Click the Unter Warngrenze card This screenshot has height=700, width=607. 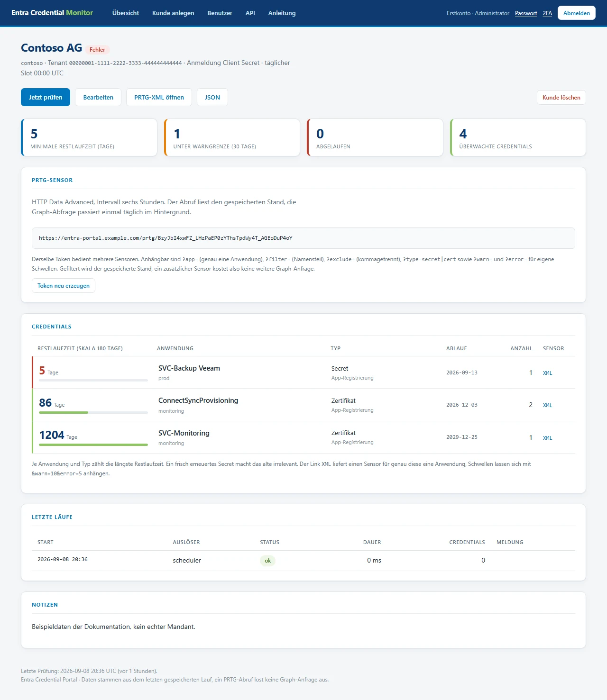pos(232,137)
